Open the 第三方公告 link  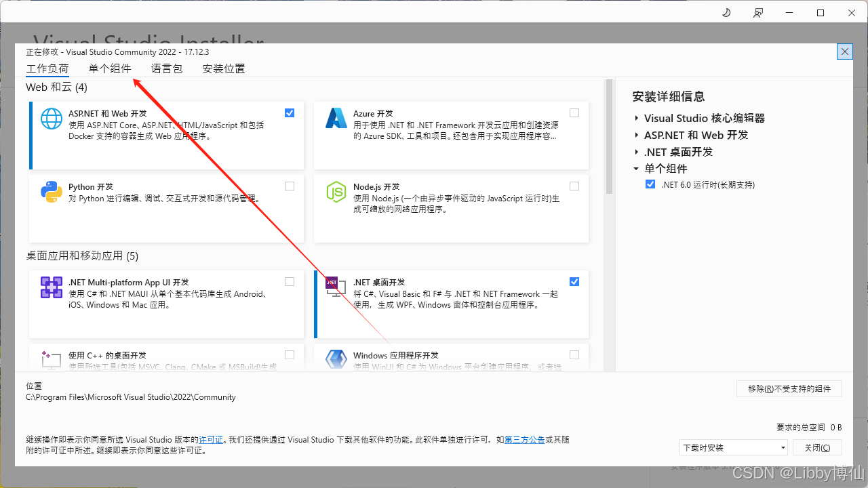524,440
